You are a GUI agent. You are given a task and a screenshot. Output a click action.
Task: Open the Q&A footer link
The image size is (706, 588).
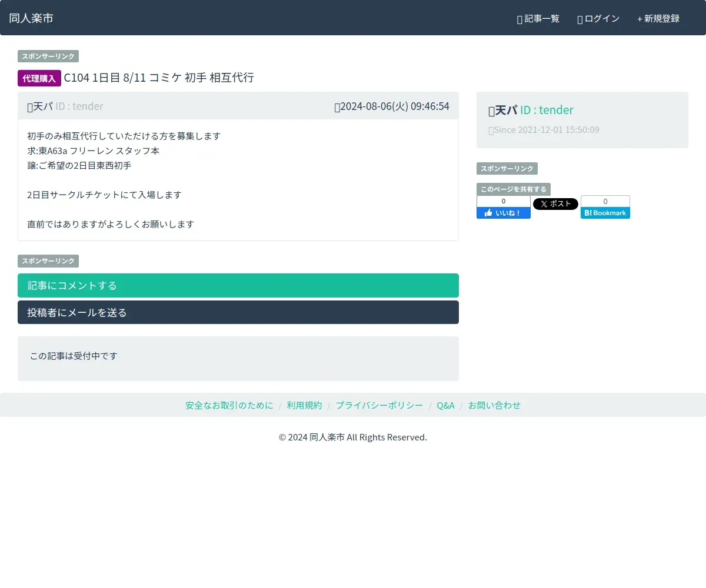445,405
